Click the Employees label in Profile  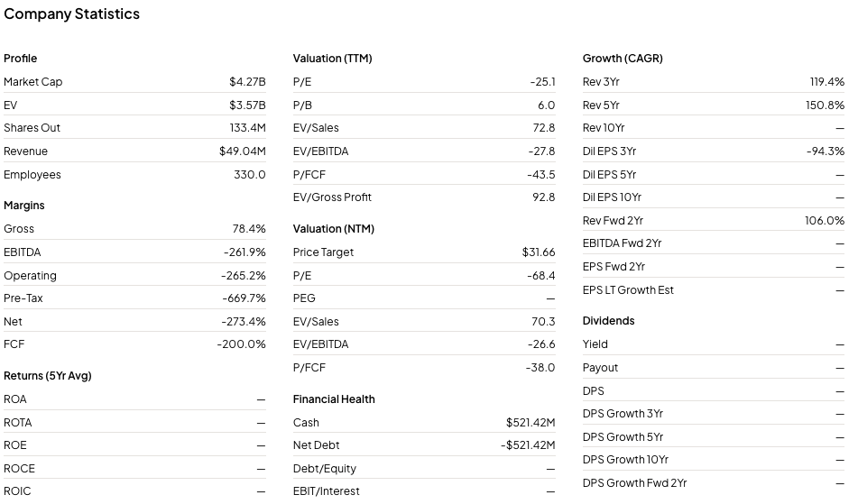pos(32,175)
